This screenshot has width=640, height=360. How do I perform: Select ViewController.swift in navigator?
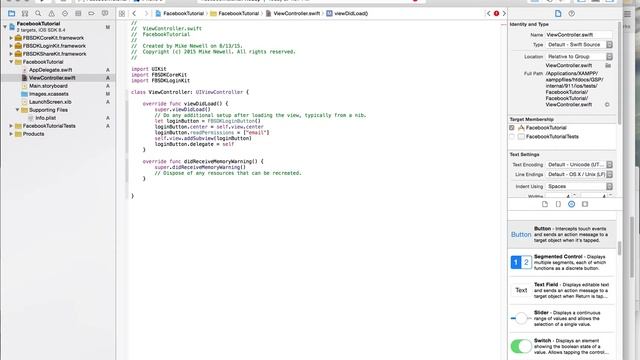52,78
